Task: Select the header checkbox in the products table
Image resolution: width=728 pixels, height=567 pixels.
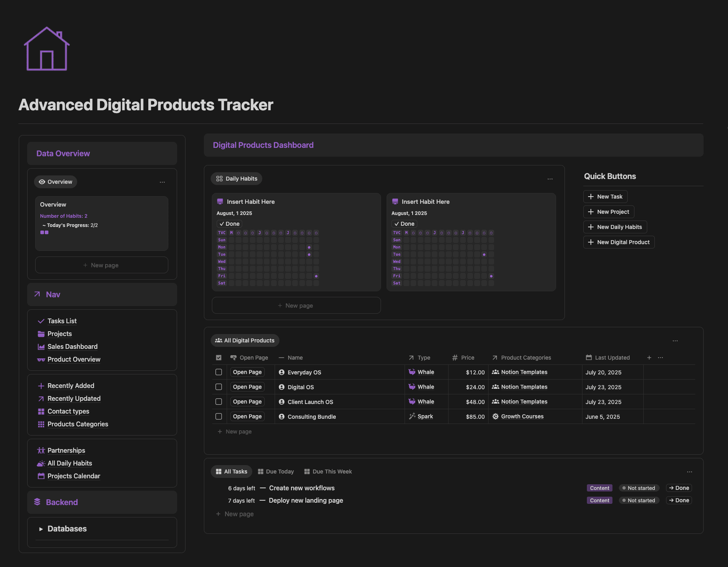Action: pos(219,357)
